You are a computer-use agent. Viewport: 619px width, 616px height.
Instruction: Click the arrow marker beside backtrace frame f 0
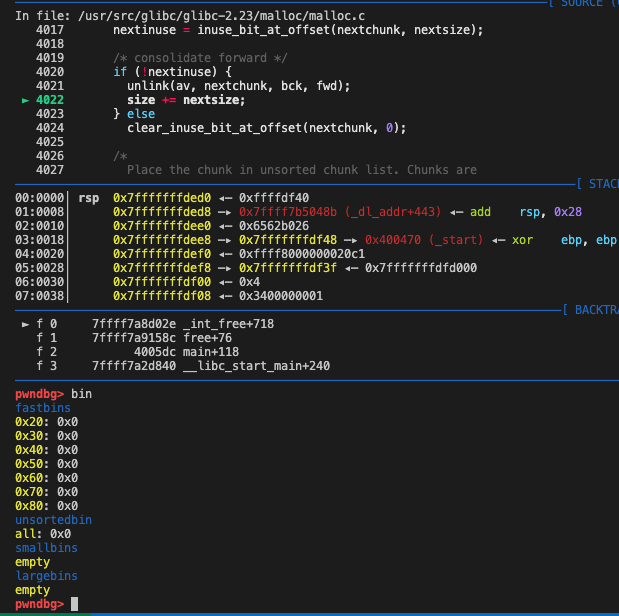26,324
